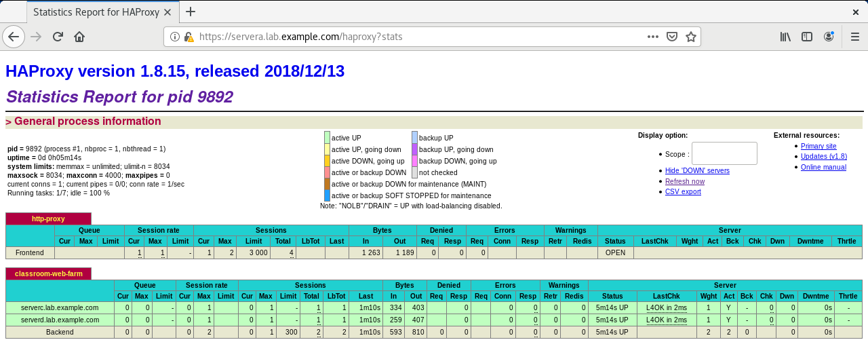
Task: Click the Hide 'DOWN' servers link
Action: pyautogui.click(x=697, y=170)
